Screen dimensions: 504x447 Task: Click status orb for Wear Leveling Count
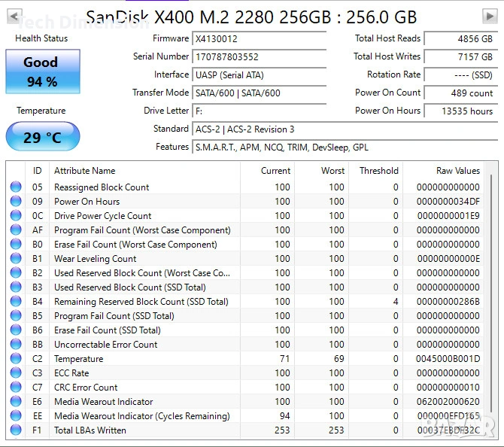coord(16,259)
